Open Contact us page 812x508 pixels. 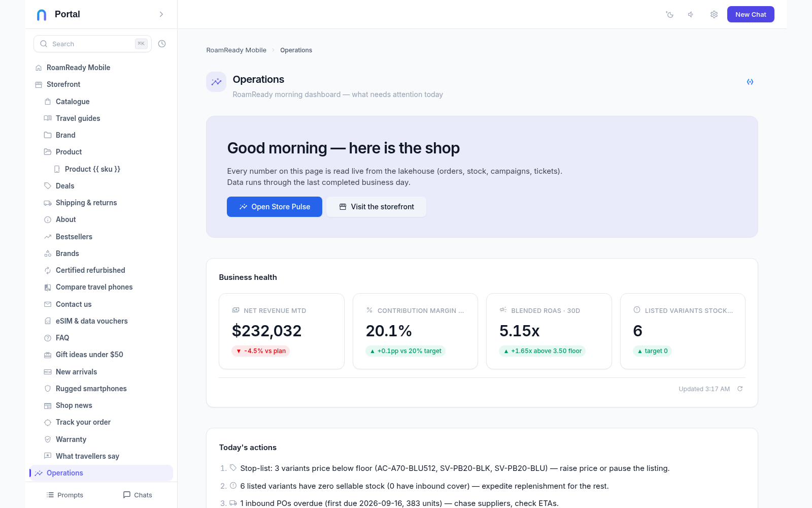pyautogui.click(x=106, y=304)
